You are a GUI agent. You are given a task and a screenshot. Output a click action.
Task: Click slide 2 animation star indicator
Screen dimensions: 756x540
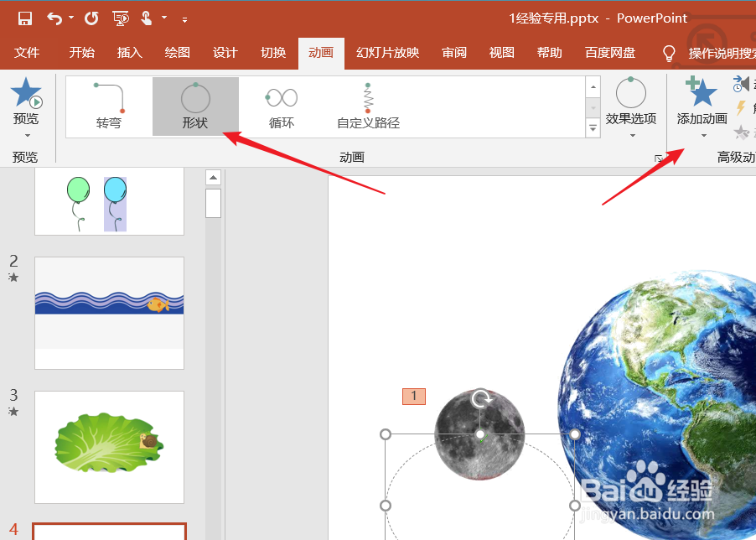(13, 278)
